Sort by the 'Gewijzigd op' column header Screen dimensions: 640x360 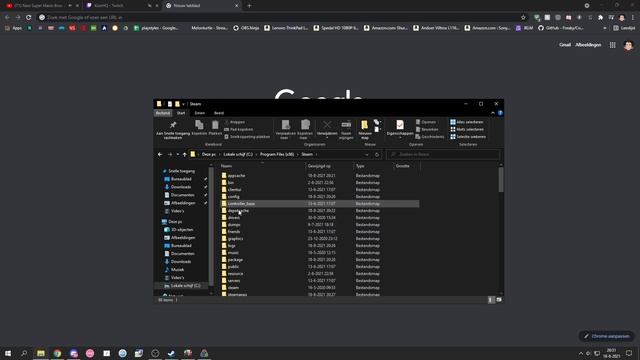click(x=330, y=166)
